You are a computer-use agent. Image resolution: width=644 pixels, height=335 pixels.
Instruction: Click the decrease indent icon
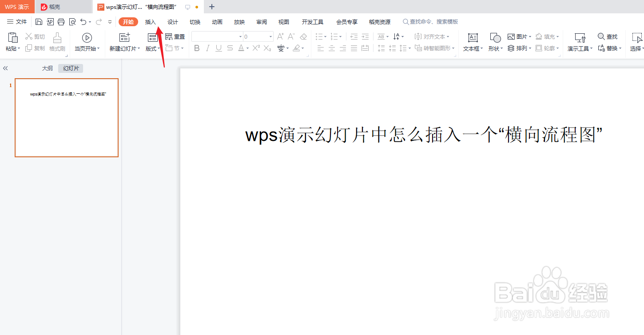(354, 36)
